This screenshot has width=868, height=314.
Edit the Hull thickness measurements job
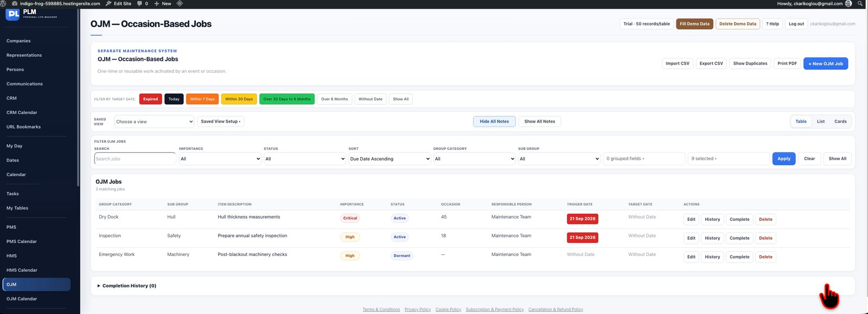691,220
